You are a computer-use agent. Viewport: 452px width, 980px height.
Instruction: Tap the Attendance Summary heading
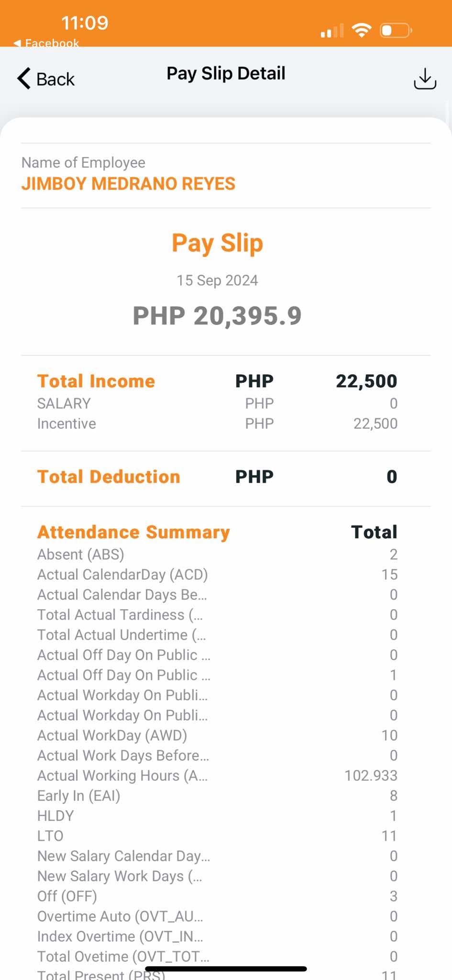[x=133, y=532]
